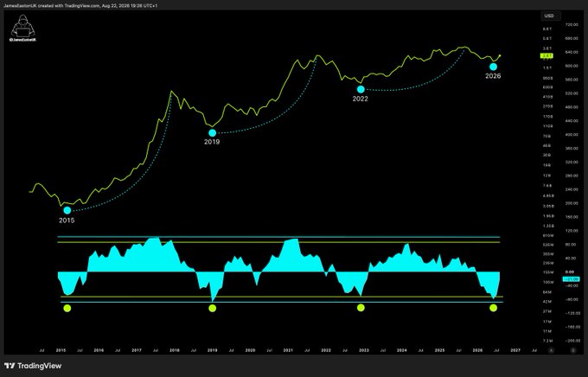Click the 680.00 price scale label
Viewport: 588px width, 377px height.
tap(572, 39)
